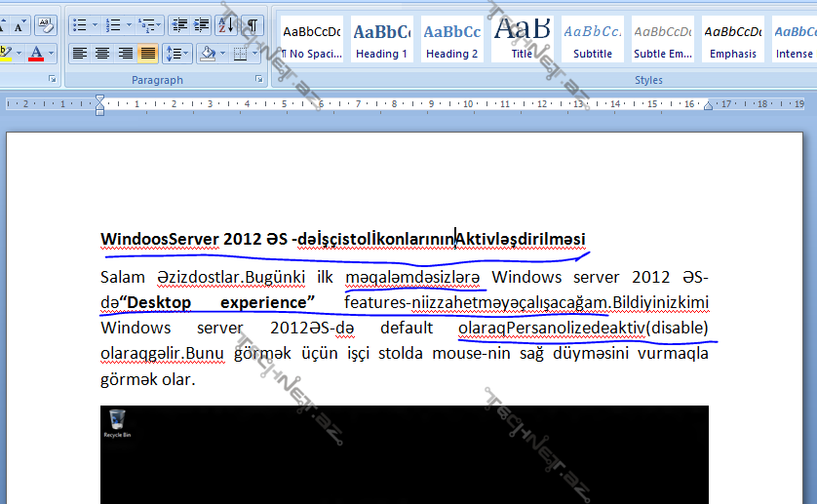Expand the bullets library dropdown arrow
This screenshot has height=504, width=817.
pos(95,25)
